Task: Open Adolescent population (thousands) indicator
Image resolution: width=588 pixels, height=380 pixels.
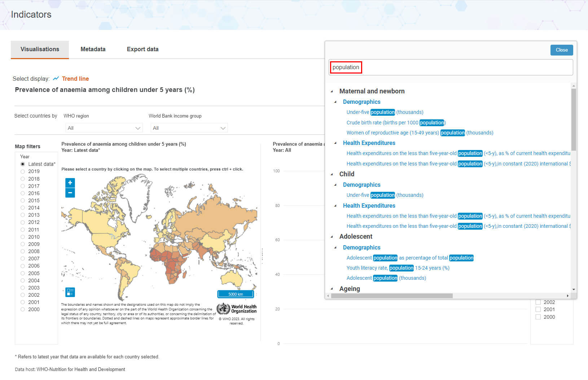Action: [386, 278]
